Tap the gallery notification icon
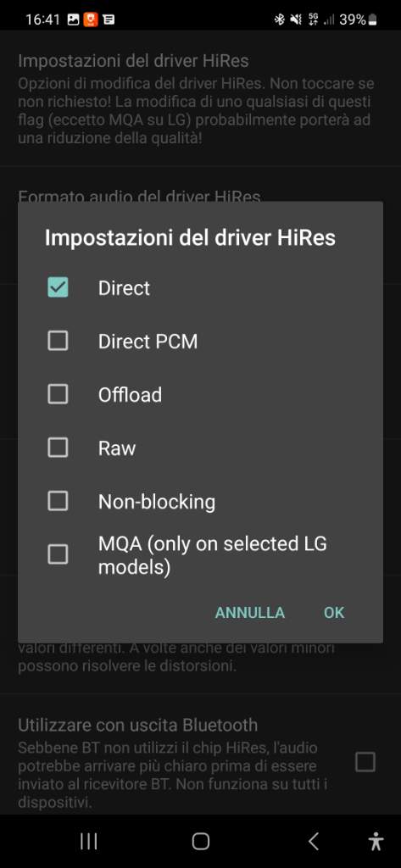The height and width of the screenshot is (868, 401). pyautogui.click(x=73, y=20)
